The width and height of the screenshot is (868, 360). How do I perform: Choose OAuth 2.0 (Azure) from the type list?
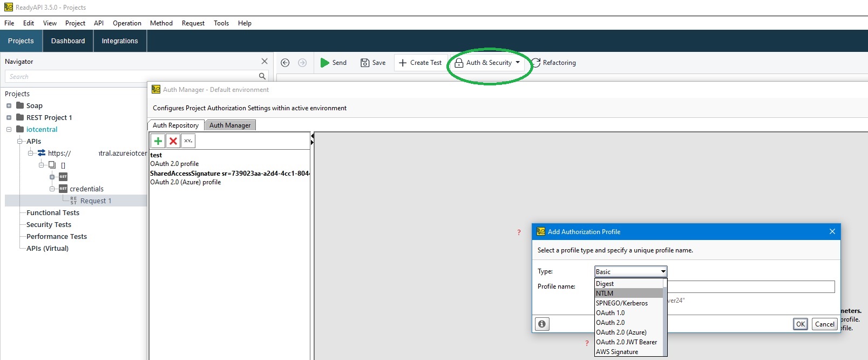click(629, 332)
